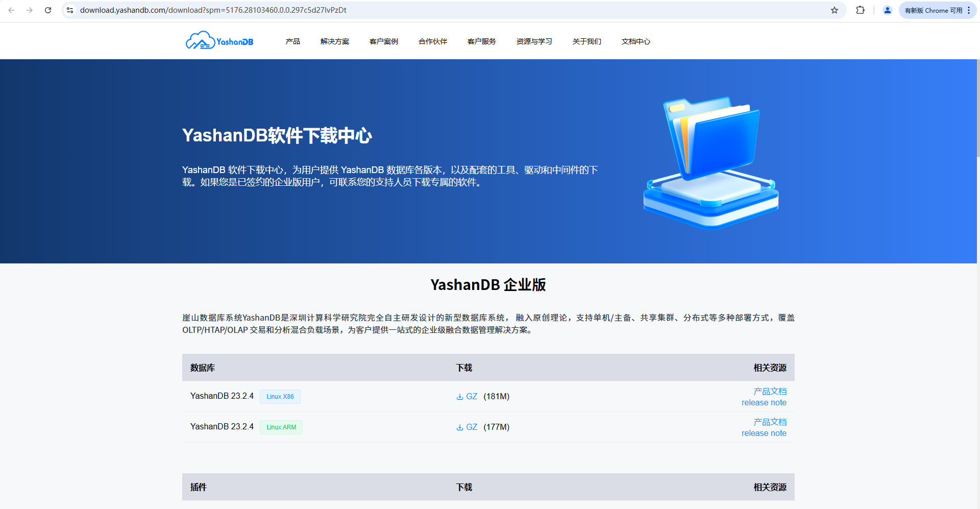Click the YashanDB软件下载中心 heading
The width and height of the screenshot is (980, 509).
277,136
